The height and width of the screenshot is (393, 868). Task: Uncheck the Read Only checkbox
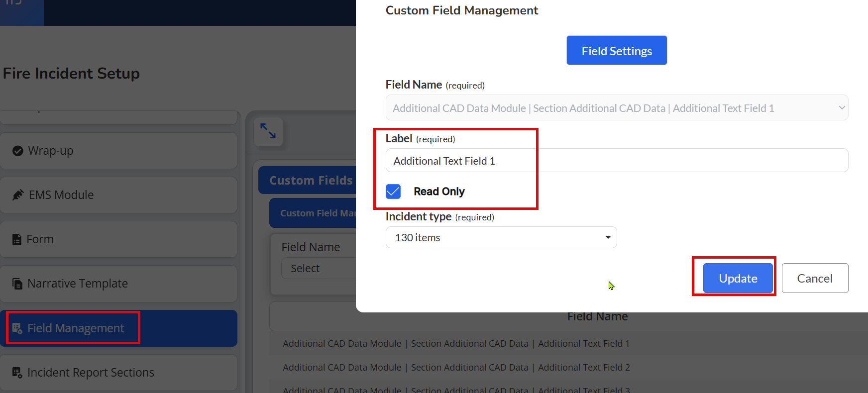(393, 192)
